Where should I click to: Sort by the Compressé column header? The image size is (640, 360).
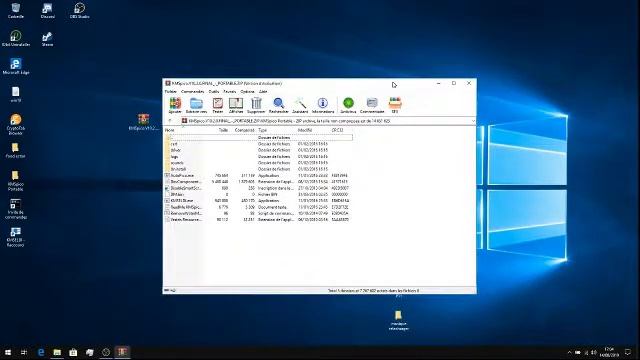pos(244,130)
